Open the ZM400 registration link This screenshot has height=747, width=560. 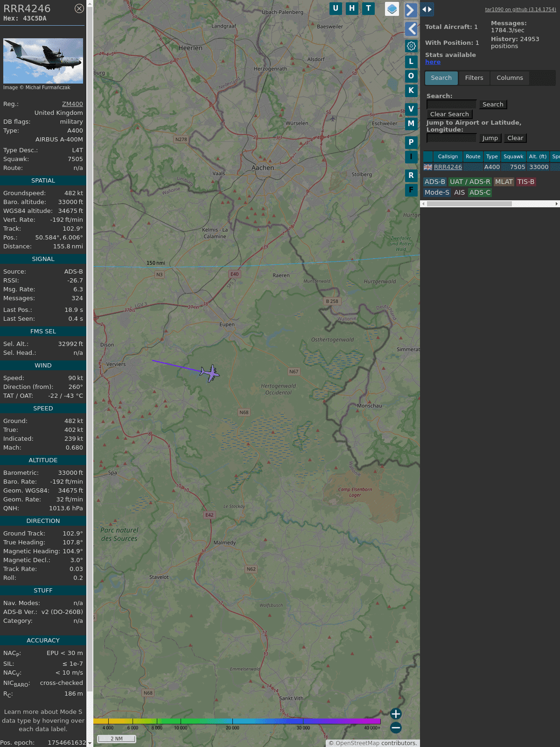[72, 104]
